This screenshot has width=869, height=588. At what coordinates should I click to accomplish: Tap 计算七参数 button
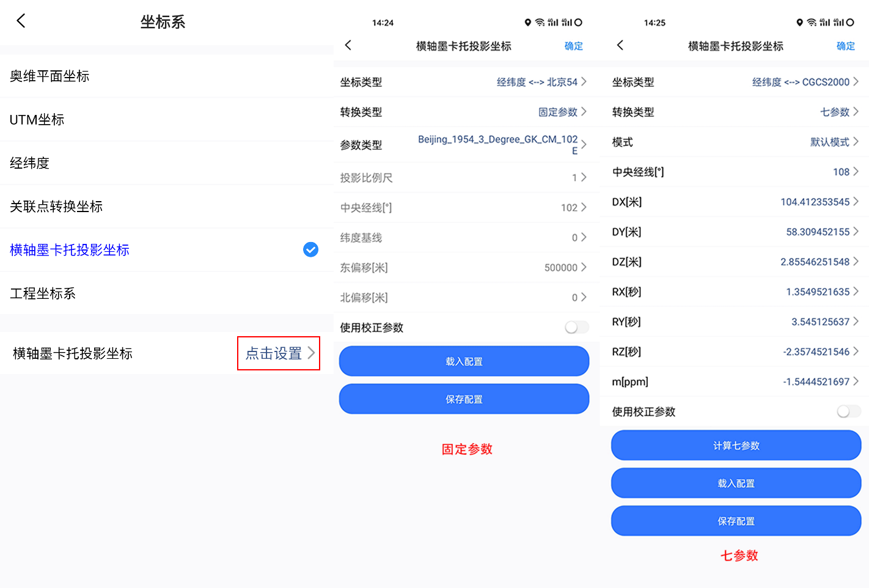coord(736,446)
